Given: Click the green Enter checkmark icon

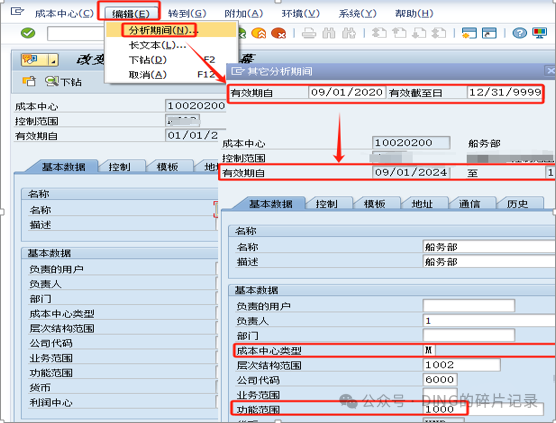Looking at the screenshot, I should tap(28, 33).
